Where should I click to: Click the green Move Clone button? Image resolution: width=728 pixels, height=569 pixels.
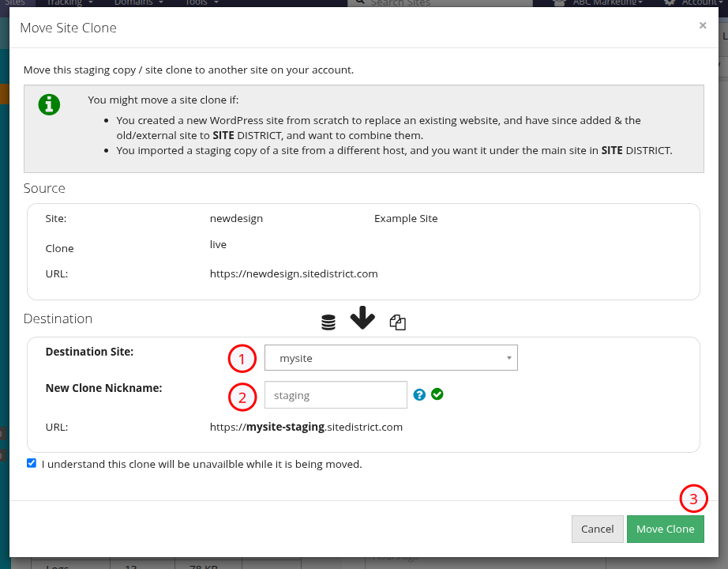pyautogui.click(x=665, y=529)
